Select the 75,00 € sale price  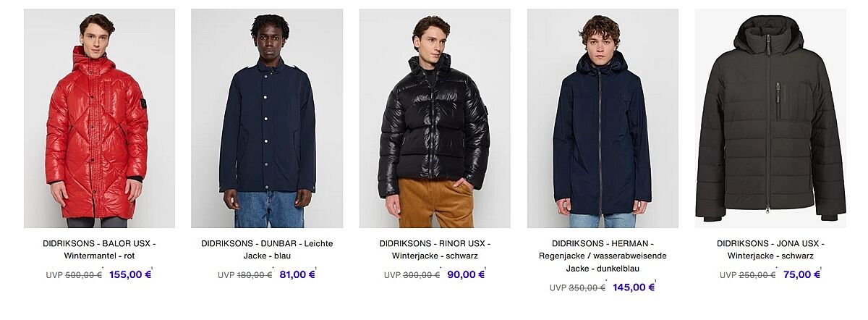(801, 274)
